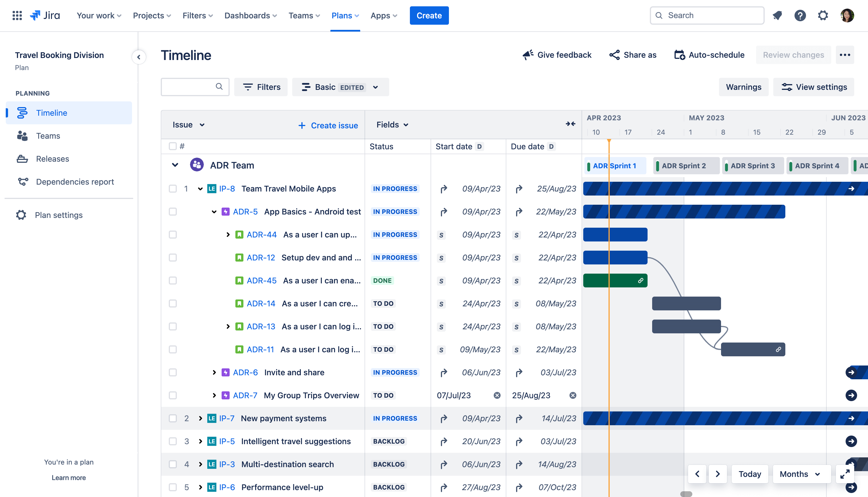
Task: Click the Auto-schedule icon button
Action: pyautogui.click(x=679, y=54)
